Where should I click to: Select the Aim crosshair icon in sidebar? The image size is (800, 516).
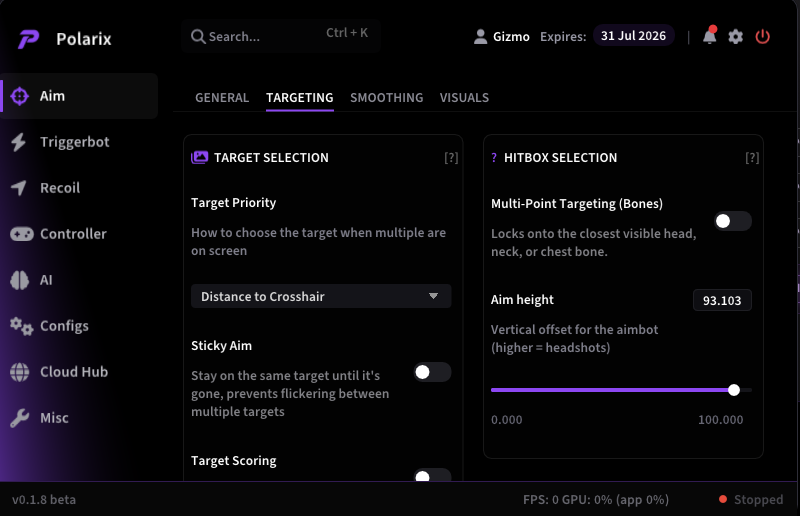coord(19,96)
